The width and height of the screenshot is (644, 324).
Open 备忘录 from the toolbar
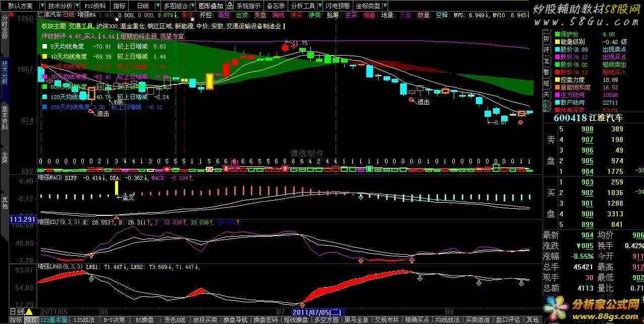(x=276, y=6)
